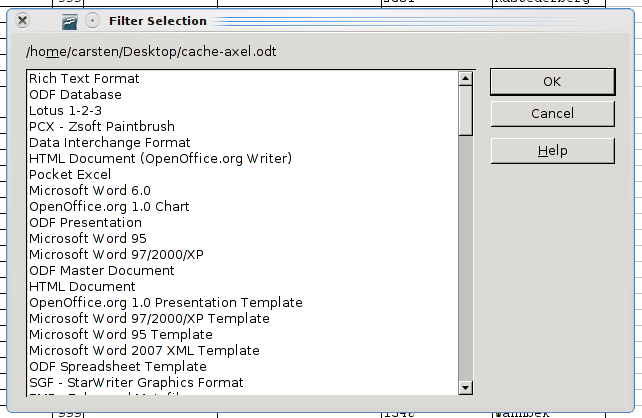
Task: Click the round button beside title bar icon
Action: pyautogui.click(x=92, y=20)
